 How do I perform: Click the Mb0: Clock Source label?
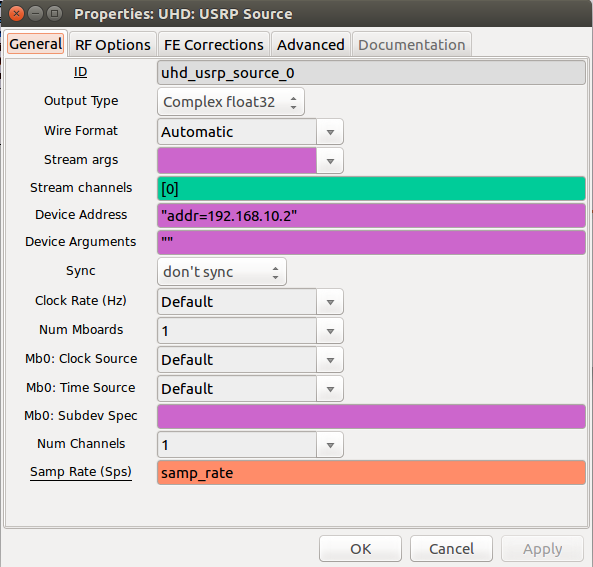[81, 359]
